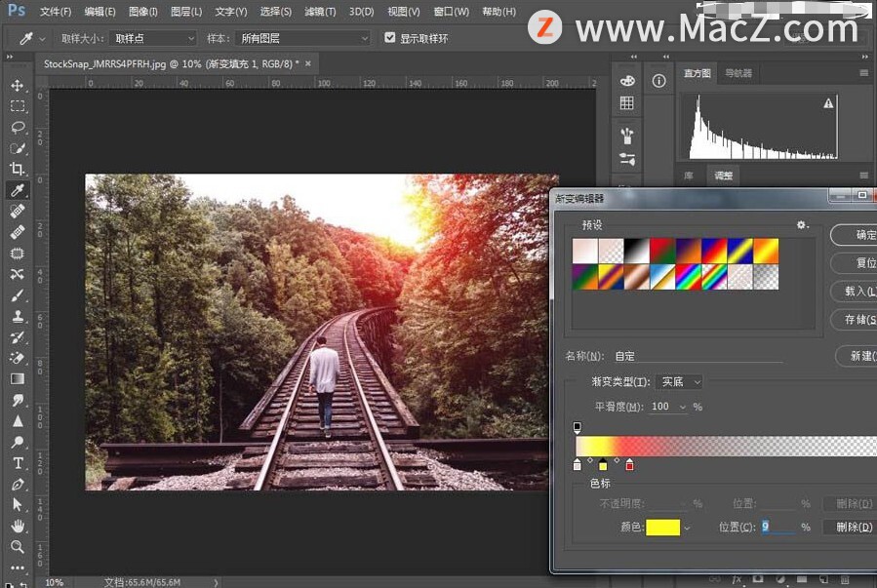Open the 取样大小 dropdown

(x=153, y=38)
